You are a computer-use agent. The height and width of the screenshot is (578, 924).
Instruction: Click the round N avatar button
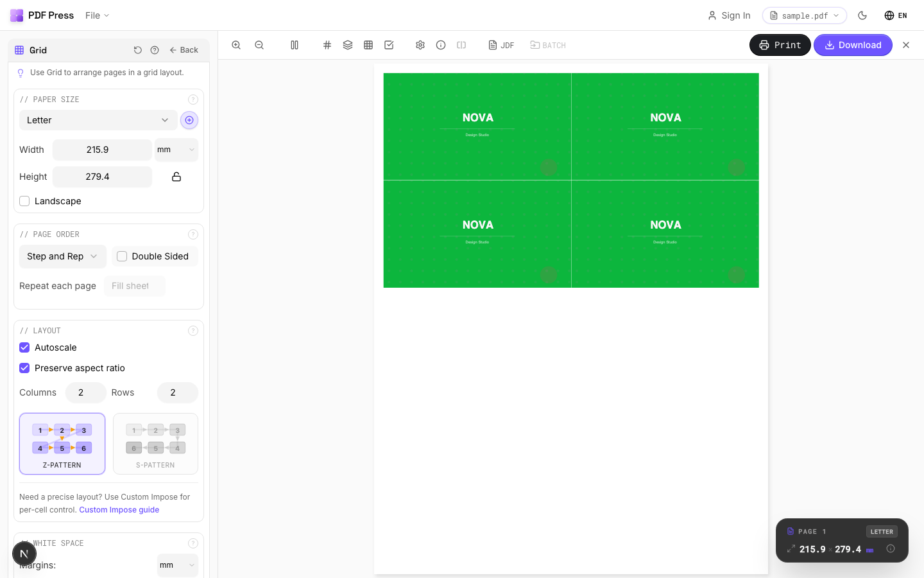click(24, 554)
